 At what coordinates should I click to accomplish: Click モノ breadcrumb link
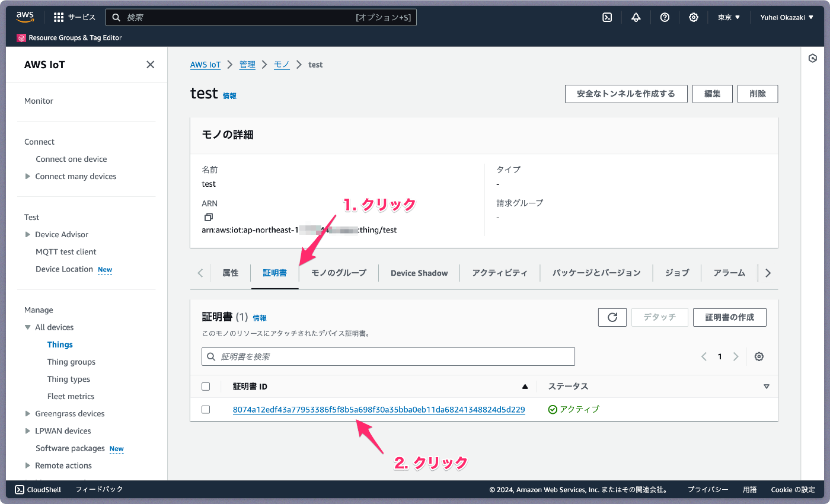[x=282, y=65]
